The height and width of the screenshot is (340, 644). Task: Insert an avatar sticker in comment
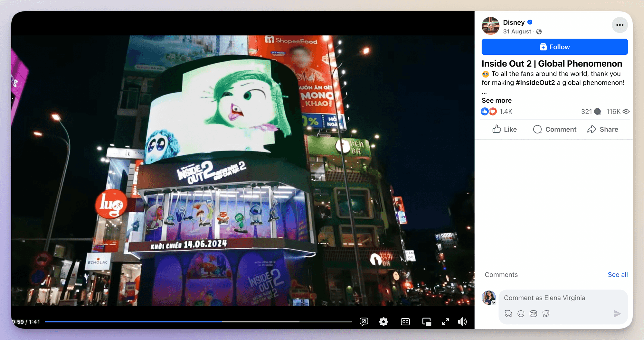[x=508, y=314]
